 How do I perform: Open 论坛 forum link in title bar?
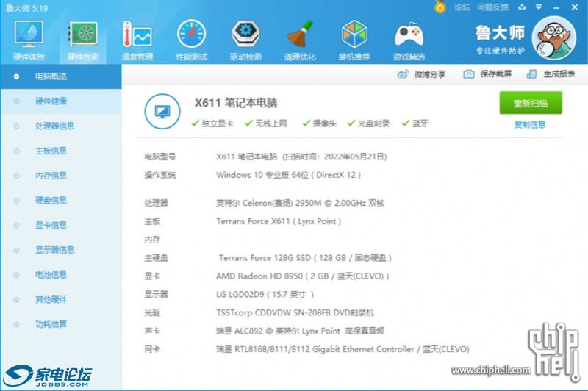pos(462,7)
